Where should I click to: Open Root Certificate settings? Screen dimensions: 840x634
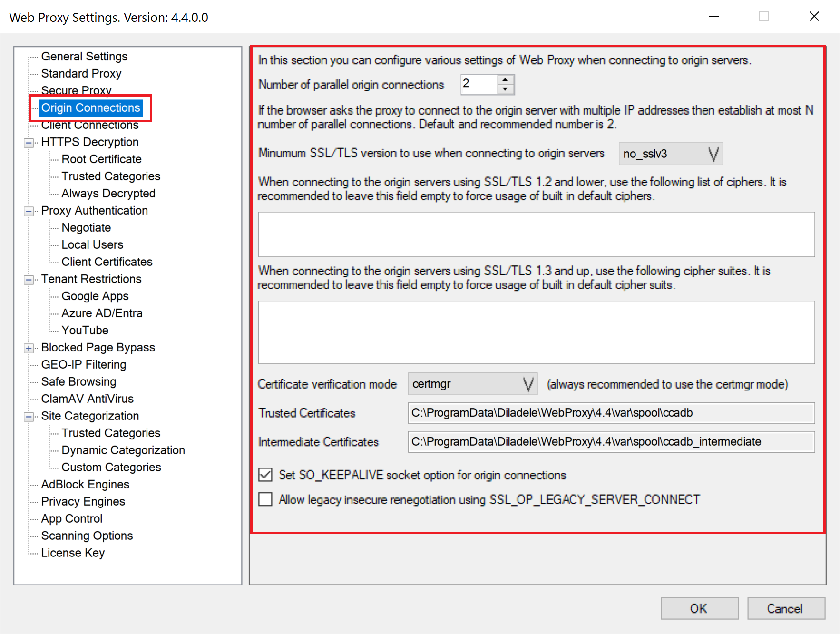point(101,159)
